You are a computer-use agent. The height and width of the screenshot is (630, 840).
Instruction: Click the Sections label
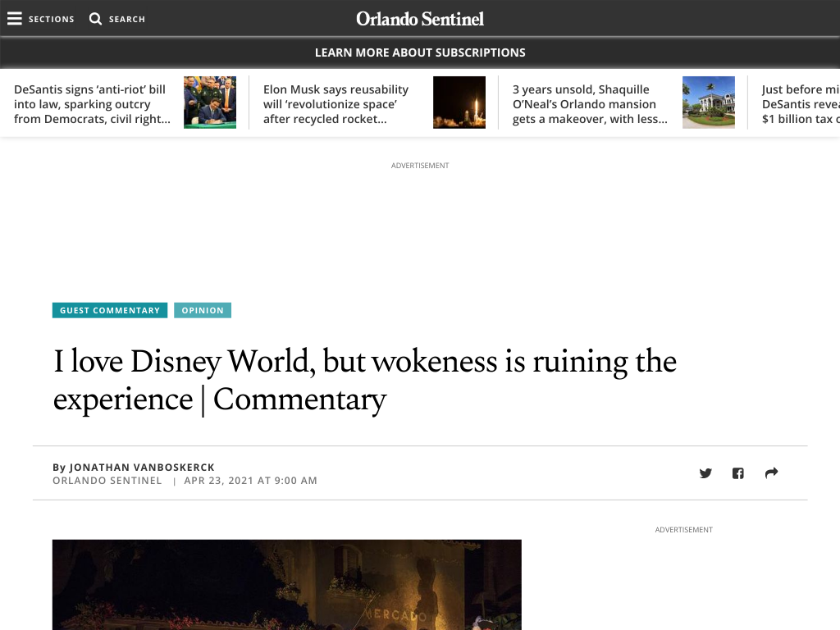pos(52,20)
